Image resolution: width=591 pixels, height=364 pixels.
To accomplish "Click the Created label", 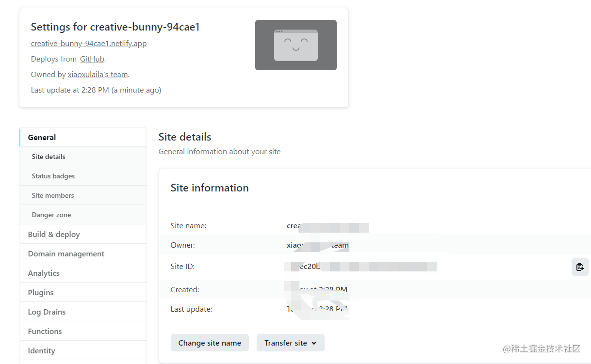I will point(185,289).
